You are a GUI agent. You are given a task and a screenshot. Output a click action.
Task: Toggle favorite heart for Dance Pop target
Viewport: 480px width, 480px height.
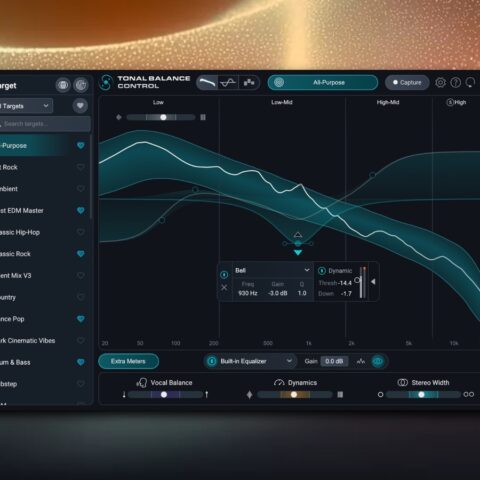(81, 319)
